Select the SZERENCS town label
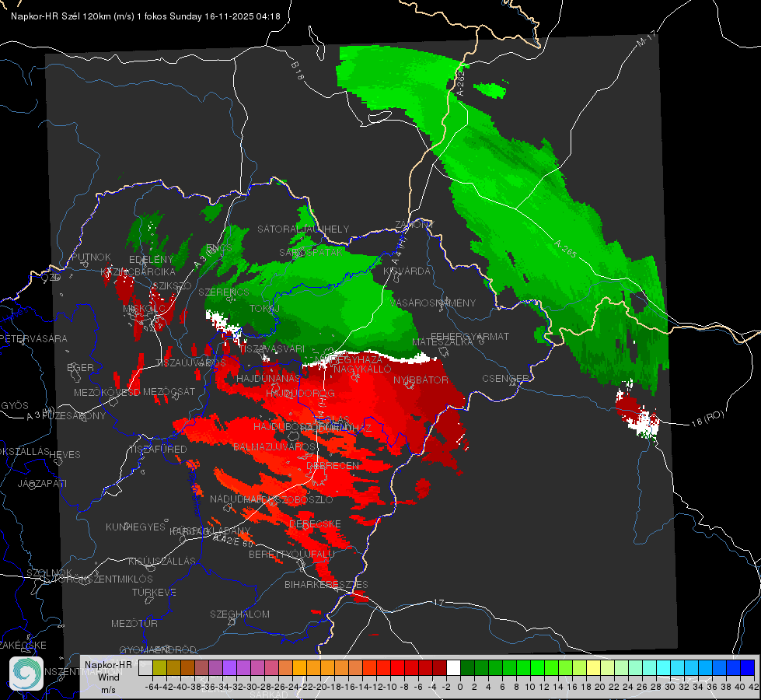Image resolution: width=761 pixels, height=700 pixels. click(224, 292)
